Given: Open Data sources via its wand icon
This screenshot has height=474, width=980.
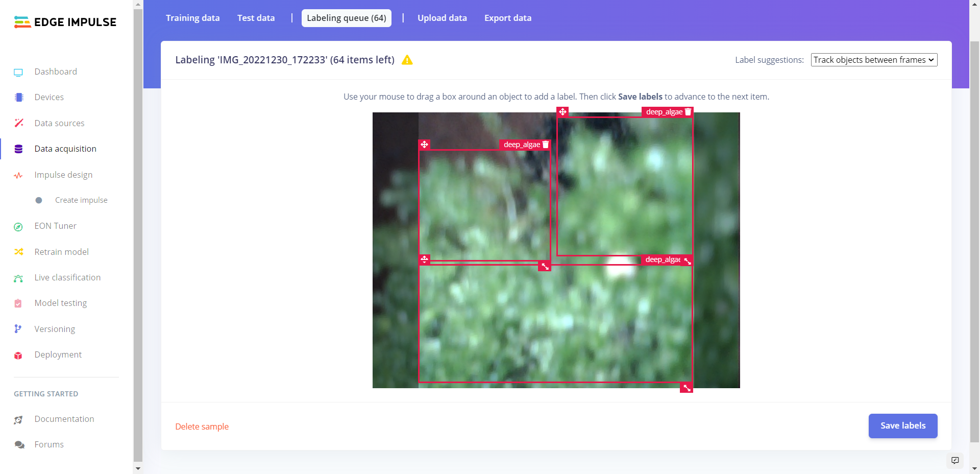Looking at the screenshot, I should click(x=19, y=123).
